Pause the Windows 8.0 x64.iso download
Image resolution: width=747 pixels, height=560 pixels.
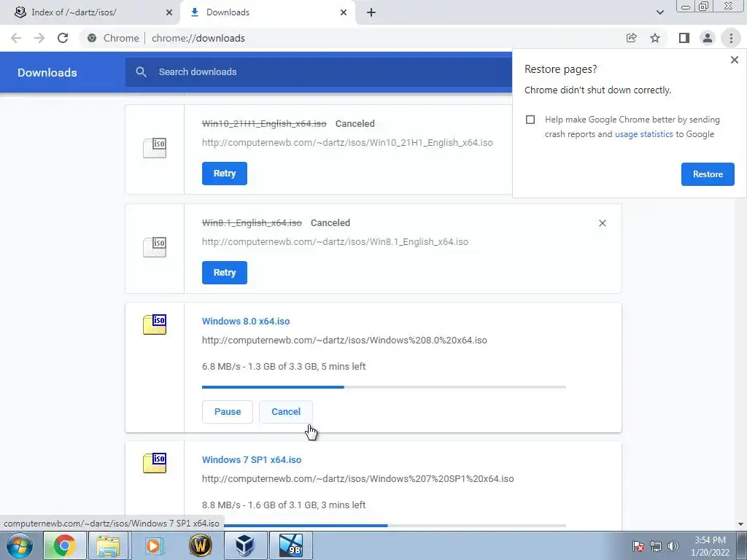tap(228, 412)
